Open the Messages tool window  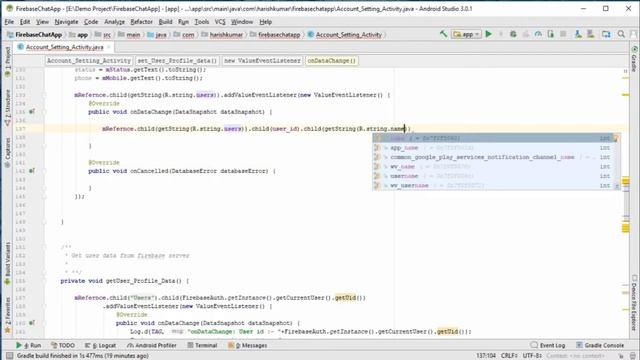[248, 345]
